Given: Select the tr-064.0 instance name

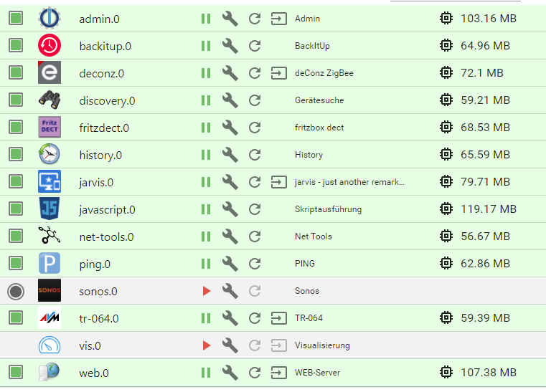Looking at the screenshot, I should point(99,318).
